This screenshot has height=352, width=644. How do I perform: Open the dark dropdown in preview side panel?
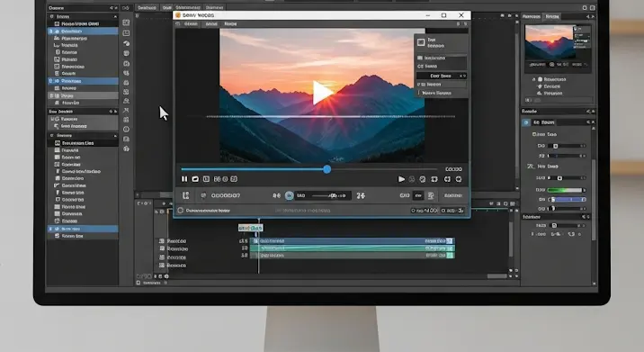click(441, 76)
